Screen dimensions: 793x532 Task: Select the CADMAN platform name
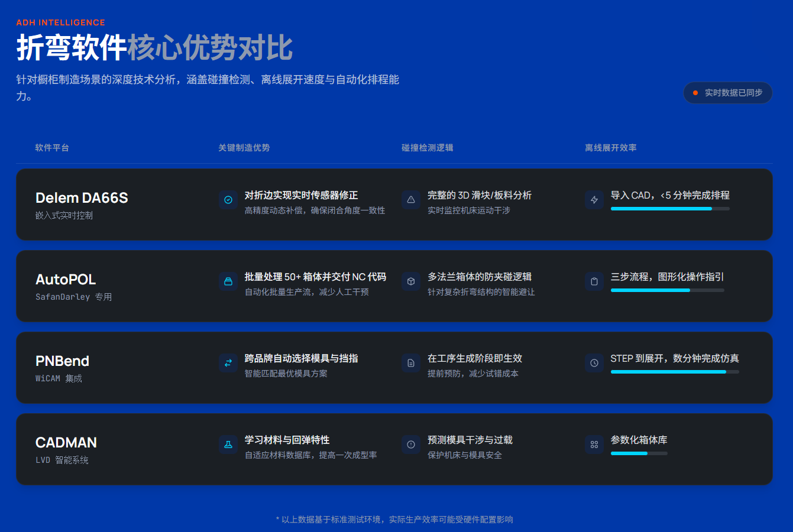[x=66, y=443]
